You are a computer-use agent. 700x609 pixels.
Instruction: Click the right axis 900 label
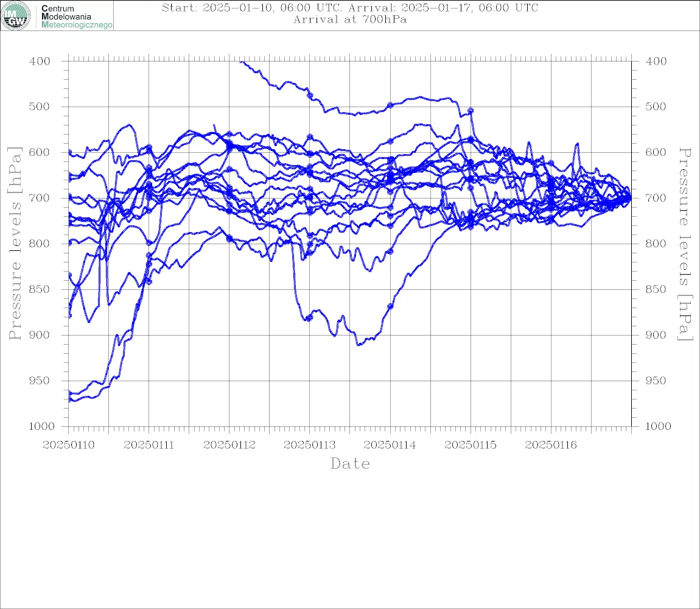point(656,335)
